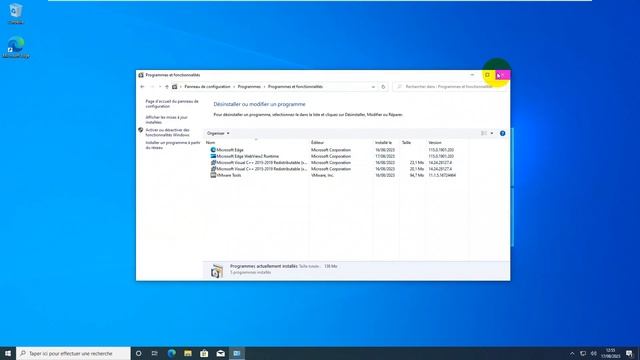Open the Organiser dropdown menu
Screen dimensions: 640x360
pos(218,133)
